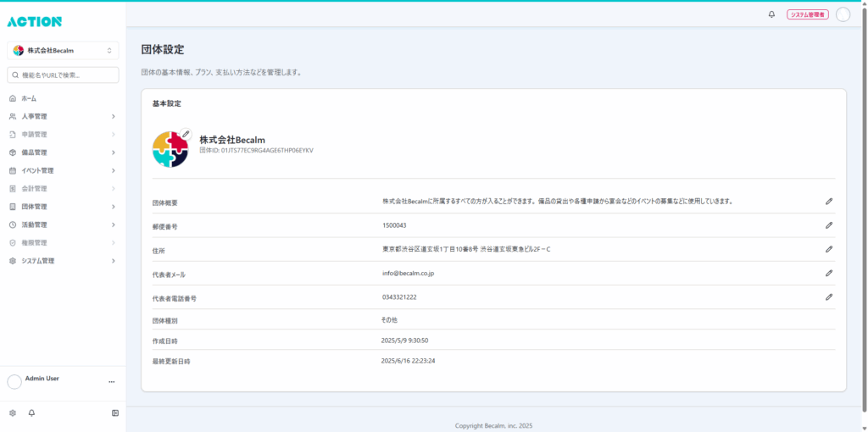Edit the 住所 address entry
The height and width of the screenshot is (432, 868).
829,249
